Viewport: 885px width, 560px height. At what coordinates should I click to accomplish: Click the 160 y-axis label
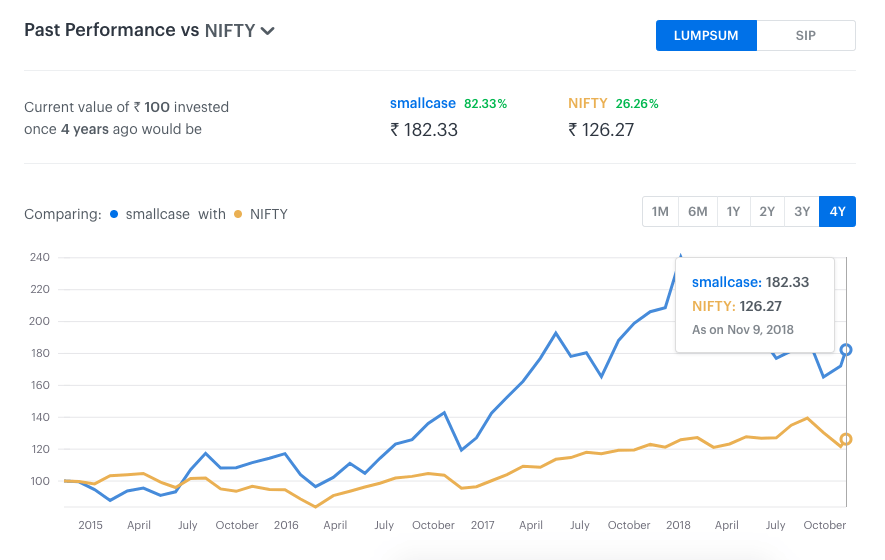click(40, 386)
